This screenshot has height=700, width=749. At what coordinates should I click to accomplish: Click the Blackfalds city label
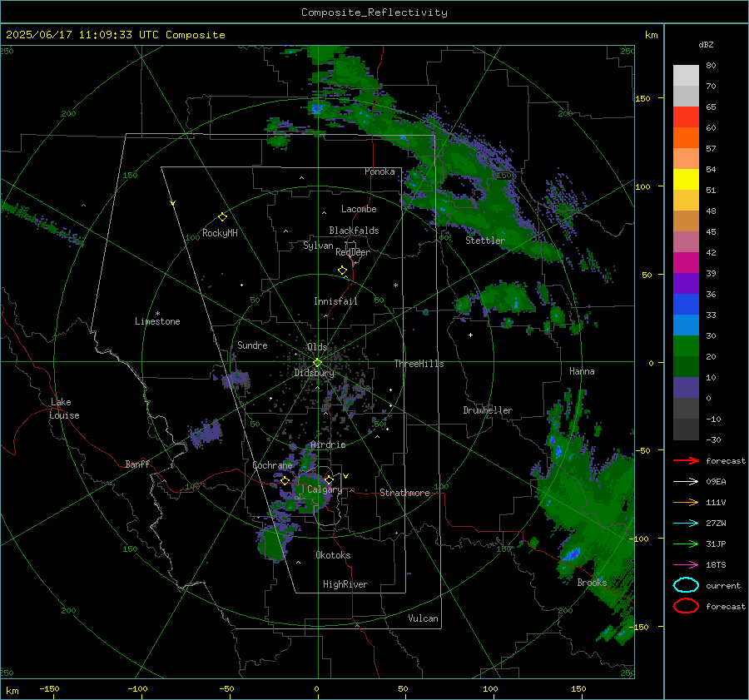pos(354,231)
